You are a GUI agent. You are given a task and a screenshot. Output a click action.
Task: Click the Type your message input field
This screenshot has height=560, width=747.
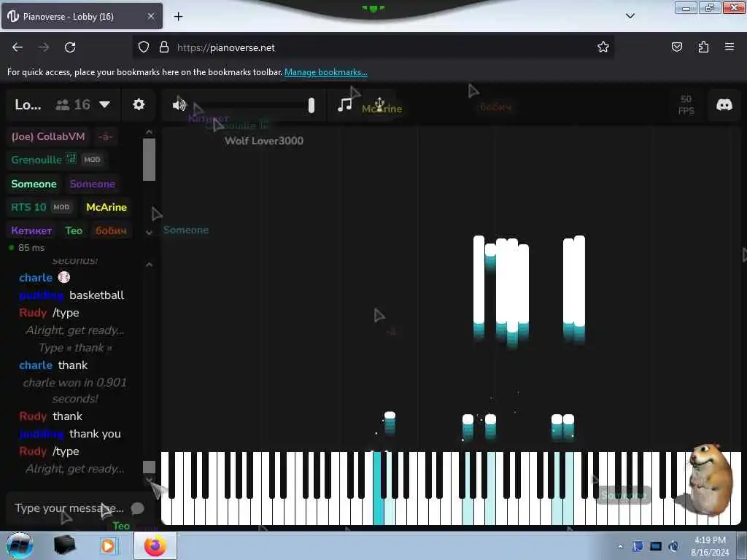coord(69,508)
